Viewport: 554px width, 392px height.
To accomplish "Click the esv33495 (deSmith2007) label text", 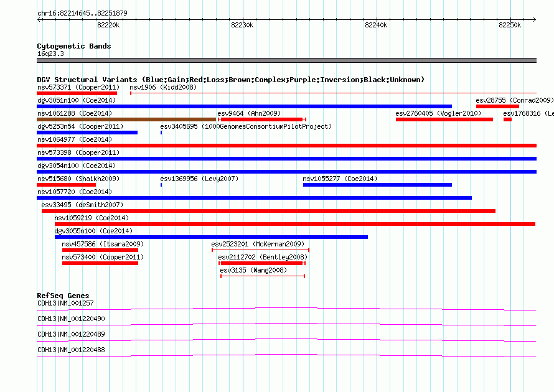I will pos(82,205).
